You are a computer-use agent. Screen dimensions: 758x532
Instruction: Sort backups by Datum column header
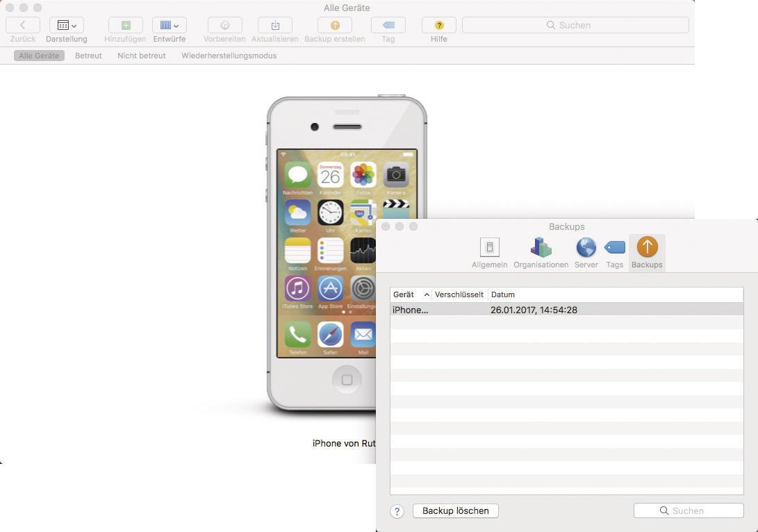coord(616,294)
